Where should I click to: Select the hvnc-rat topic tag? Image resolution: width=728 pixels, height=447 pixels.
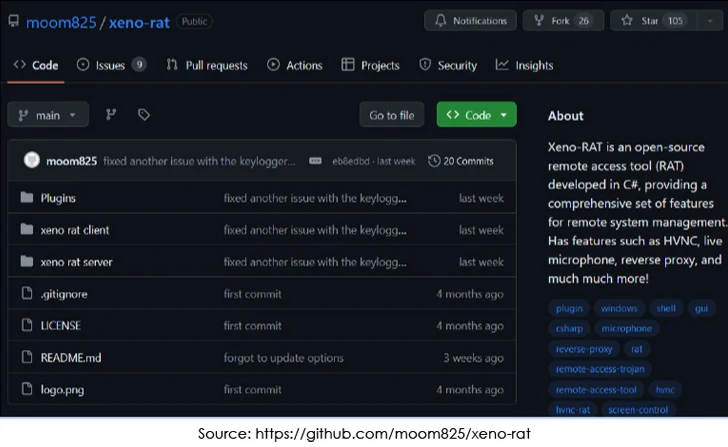click(573, 409)
